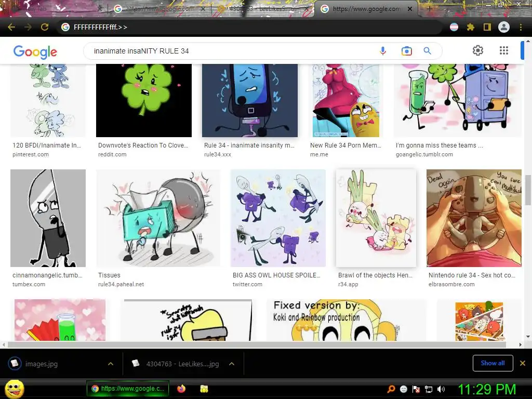Open the green clover face thumbnail
The width and height of the screenshot is (532, 399).
[144, 100]
